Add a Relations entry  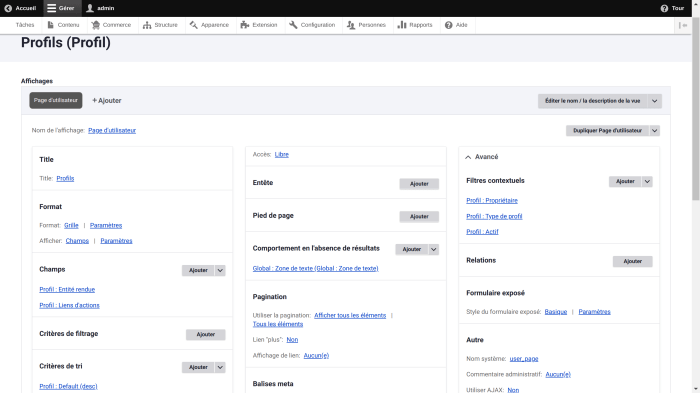coord(633,261)
